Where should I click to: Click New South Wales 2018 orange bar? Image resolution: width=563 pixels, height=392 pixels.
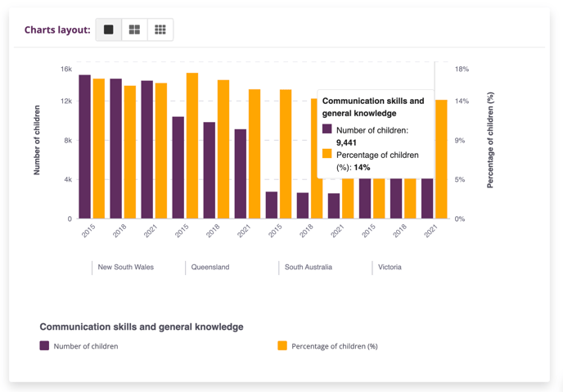[130, 152]
